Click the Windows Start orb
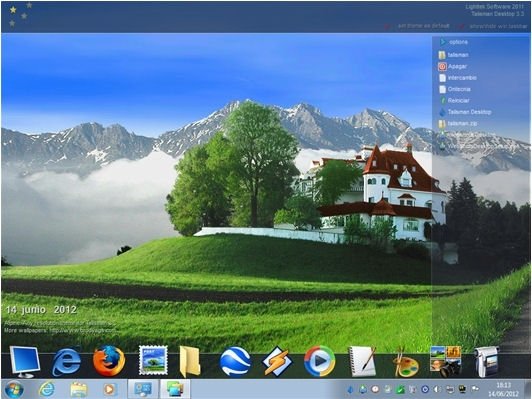Image resolution: width=532 pixels, height=399 pixels. click(x=14, y=389)
